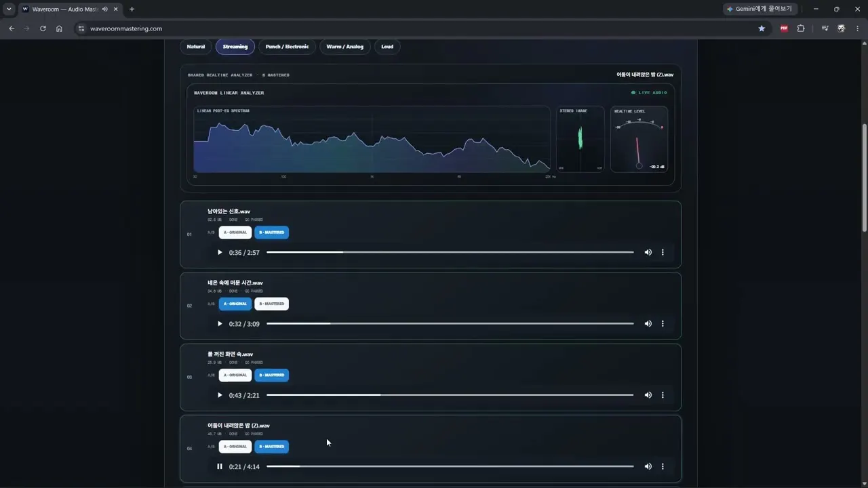This screenshot has width=868, height=488.
Task: Open the media controls music-note icon
Action: pyautogui.click(x=825, y=28)
